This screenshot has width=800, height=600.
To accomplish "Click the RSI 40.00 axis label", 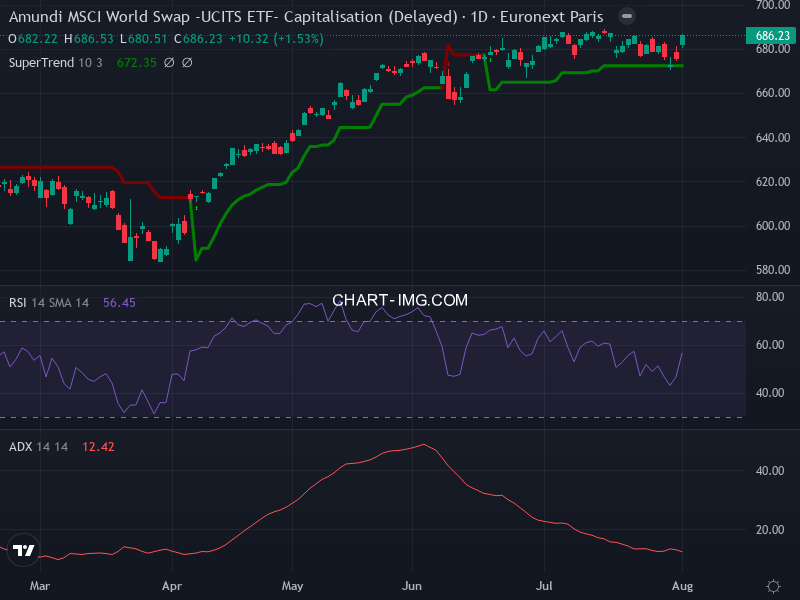I will click(770, 393).
